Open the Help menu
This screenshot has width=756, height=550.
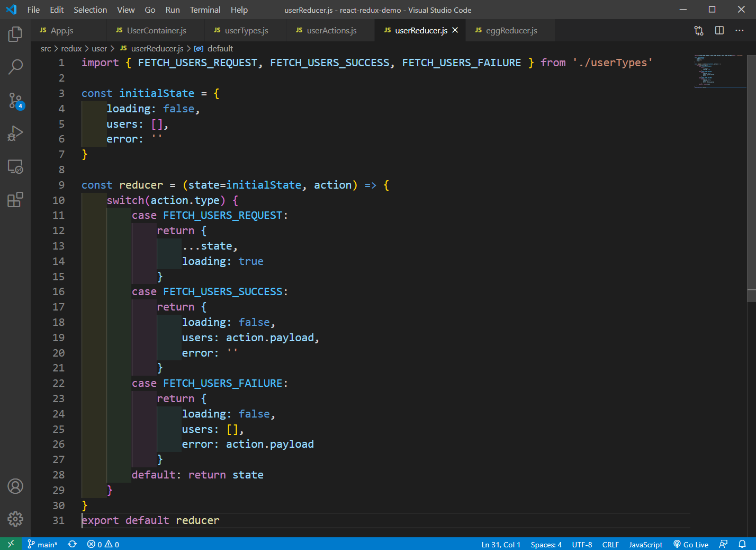(239, 10)
